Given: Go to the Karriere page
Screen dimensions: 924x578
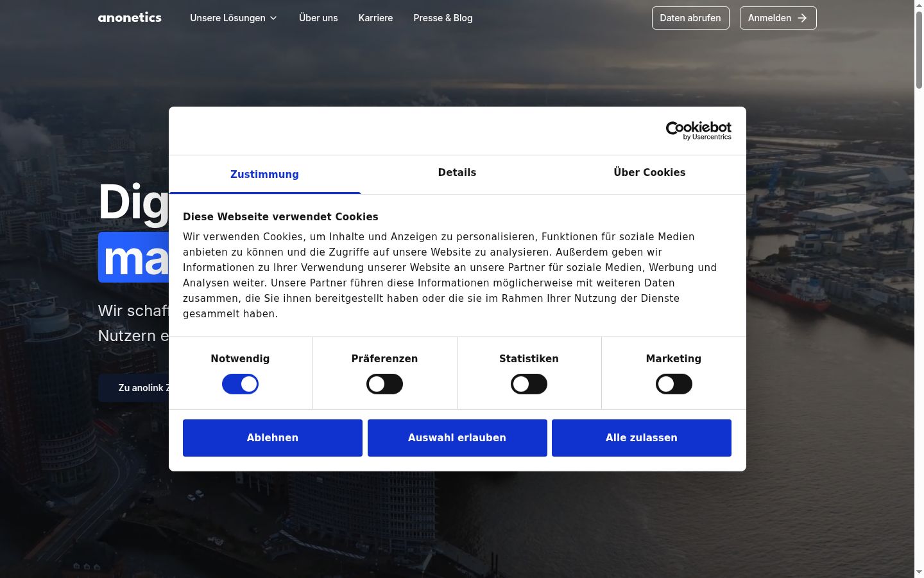Looking at the screenshot, I should coord(375,18).
